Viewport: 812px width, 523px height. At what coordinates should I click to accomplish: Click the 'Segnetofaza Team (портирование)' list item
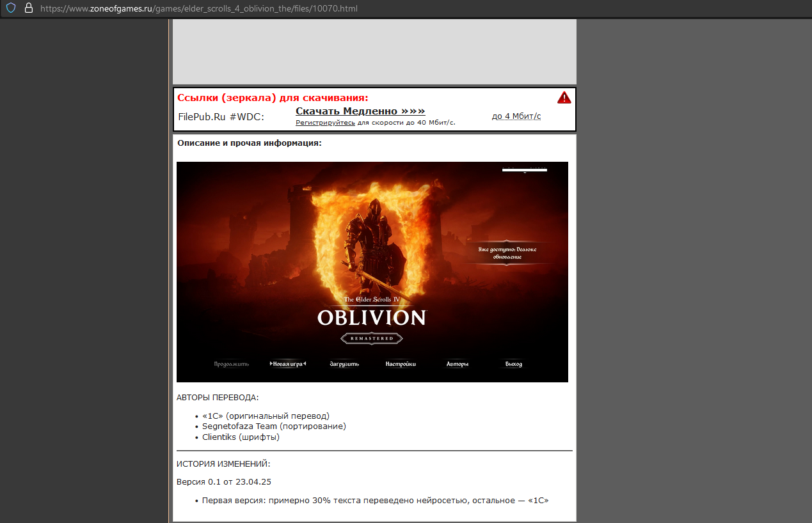(x=274, y=426)
